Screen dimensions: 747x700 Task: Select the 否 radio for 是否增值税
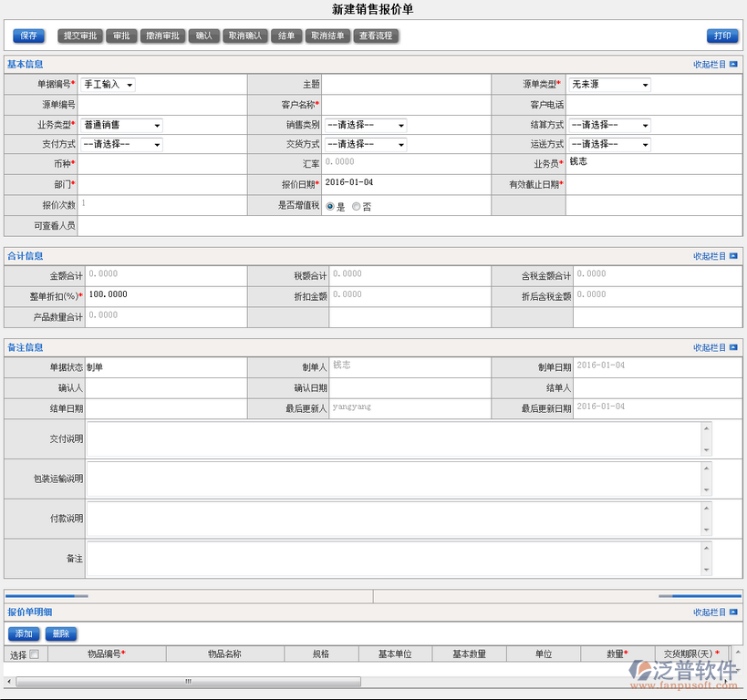tap(356, 207)
